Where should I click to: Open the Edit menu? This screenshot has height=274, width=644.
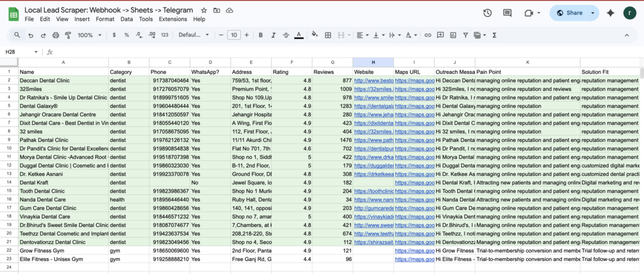45,19
